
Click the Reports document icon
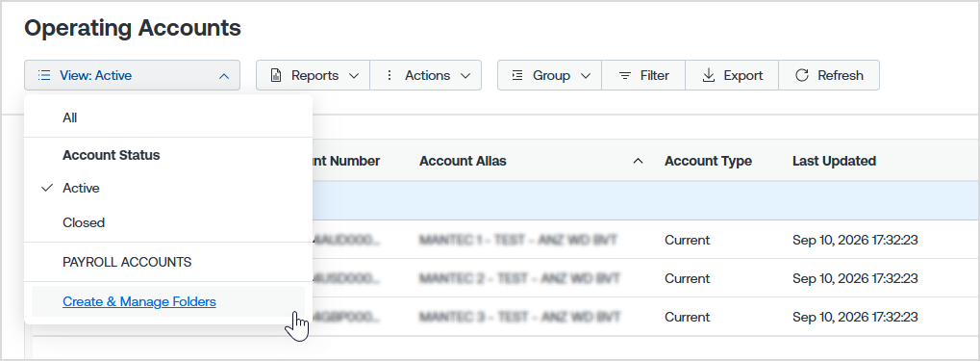(276, 76)
